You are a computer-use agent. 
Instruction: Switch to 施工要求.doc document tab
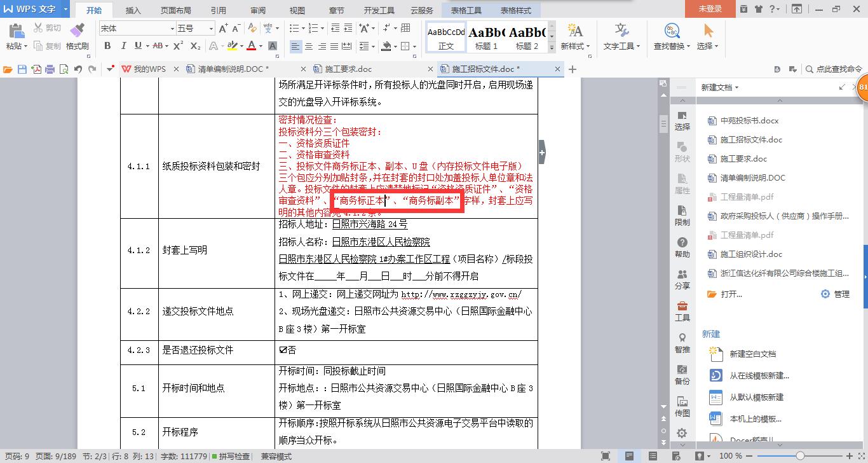coord(348,69)
